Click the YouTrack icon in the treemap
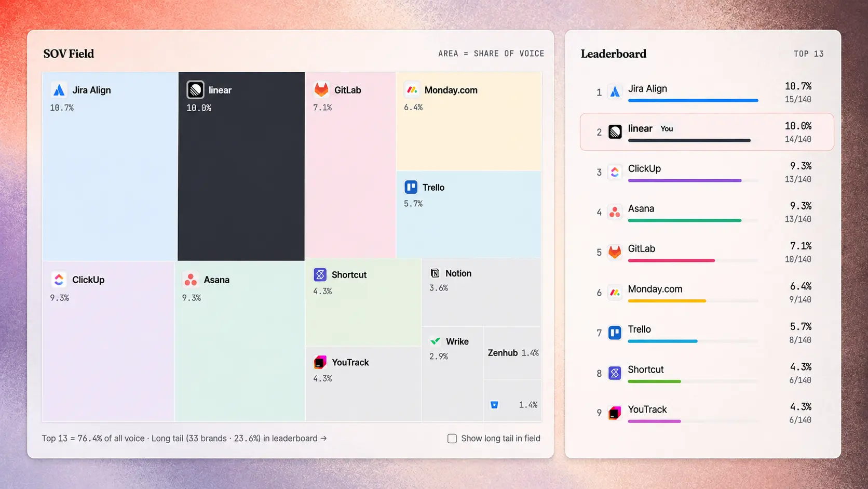Screen dimensions: 868x489 [320, 362]
